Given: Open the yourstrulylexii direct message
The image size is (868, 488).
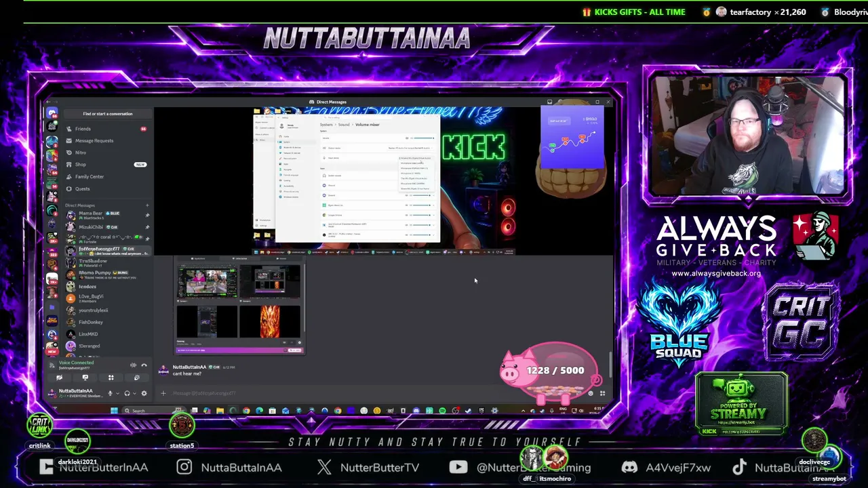Looking at the screenshot, I should coord(107,310).
